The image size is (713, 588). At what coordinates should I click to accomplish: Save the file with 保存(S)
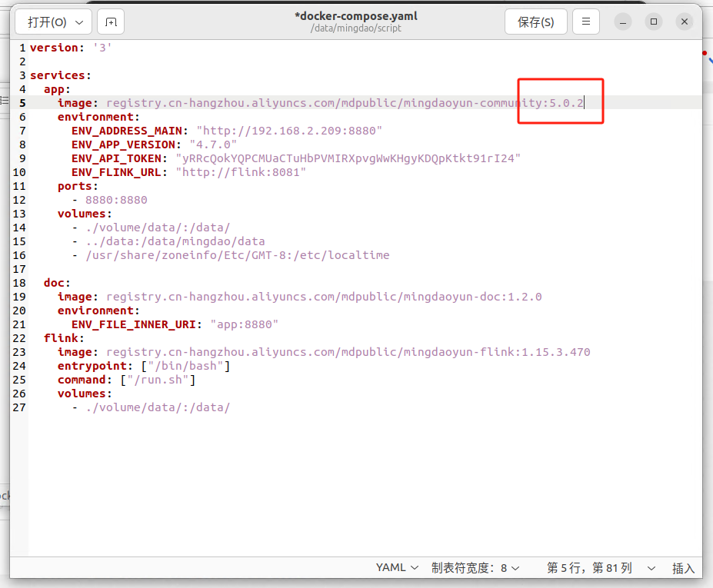click(x=535, y=22)
